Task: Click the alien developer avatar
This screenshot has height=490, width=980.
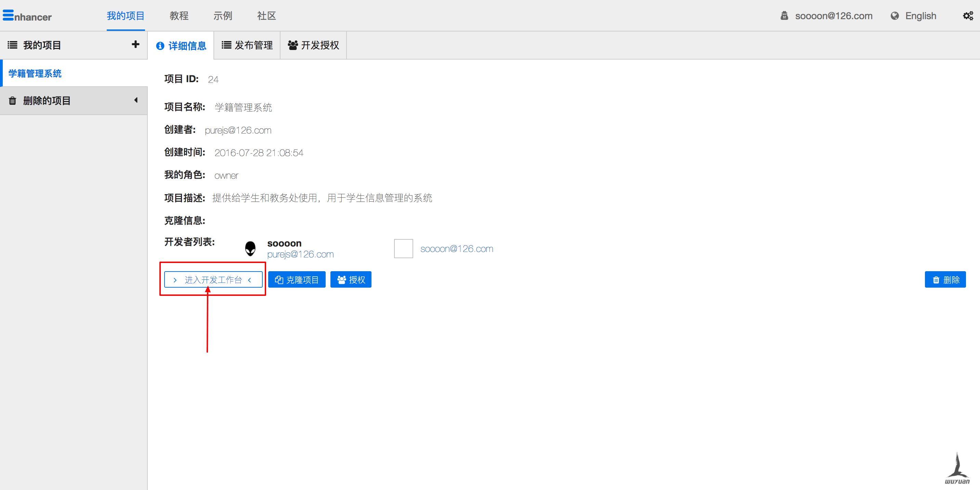Action: (250, 248)
